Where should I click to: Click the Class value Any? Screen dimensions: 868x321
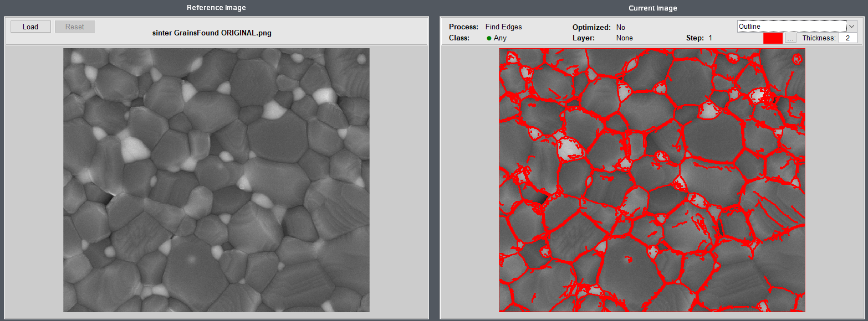click(500, 38)
